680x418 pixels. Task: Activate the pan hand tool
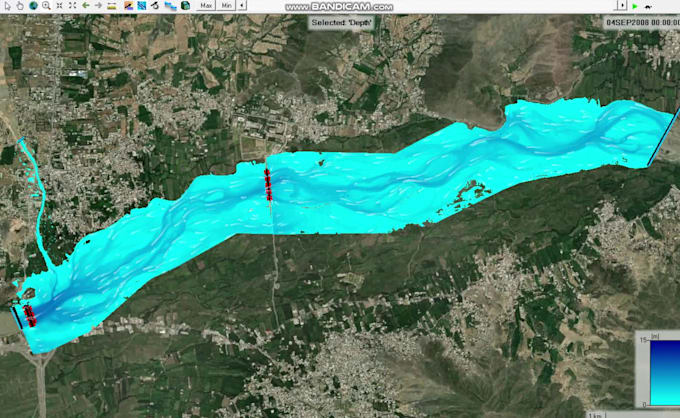[x=20, y=5]
